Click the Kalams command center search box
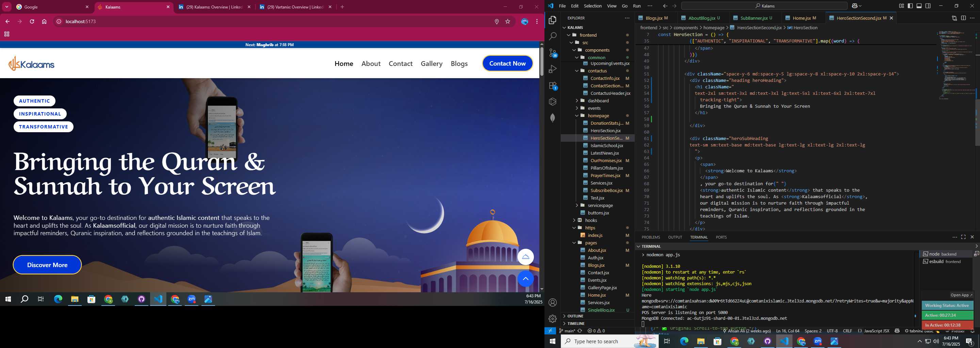Viewport: 980px width, 348px height. [764, 6]
